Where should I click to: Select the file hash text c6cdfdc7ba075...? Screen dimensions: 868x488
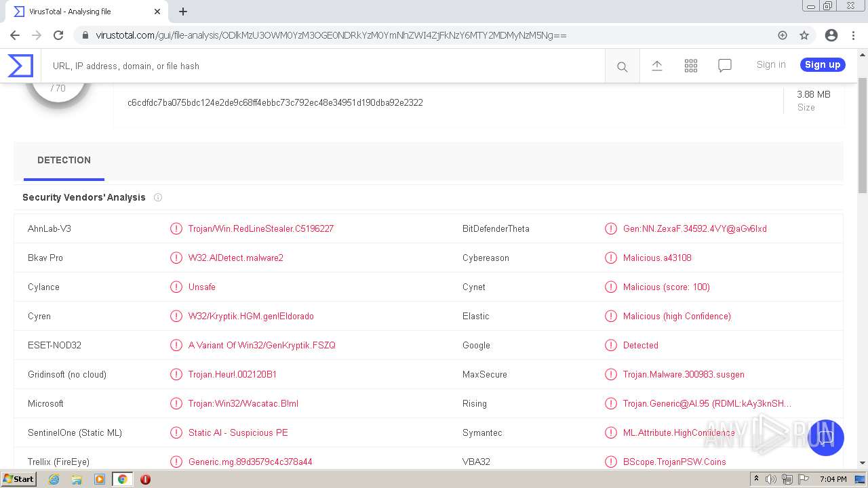(x=275, y=102)
